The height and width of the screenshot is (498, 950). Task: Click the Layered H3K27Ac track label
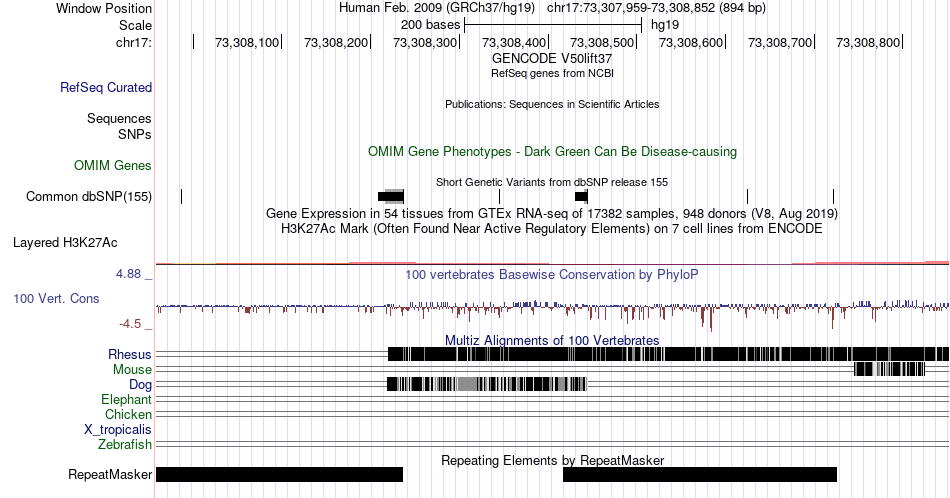pos(65,242)
